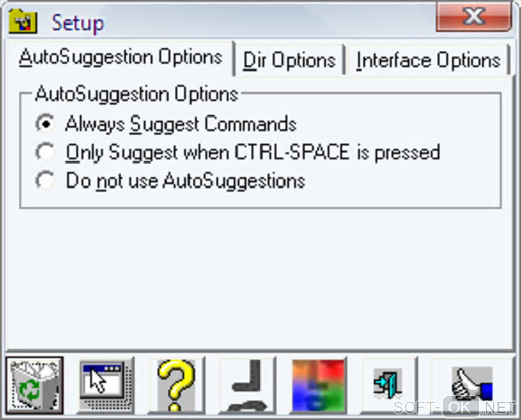Click the black L-shaped icon button
Image resolution: width=521 pixels, height=420 pixels.
[247, 385]
